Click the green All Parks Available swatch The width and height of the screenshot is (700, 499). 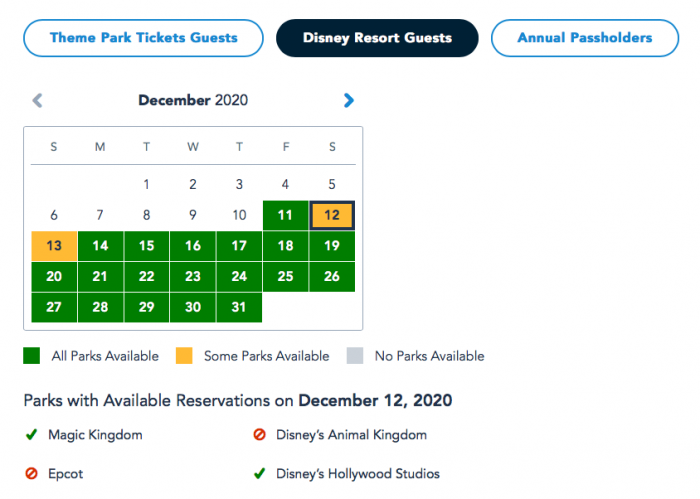(32, 356)
